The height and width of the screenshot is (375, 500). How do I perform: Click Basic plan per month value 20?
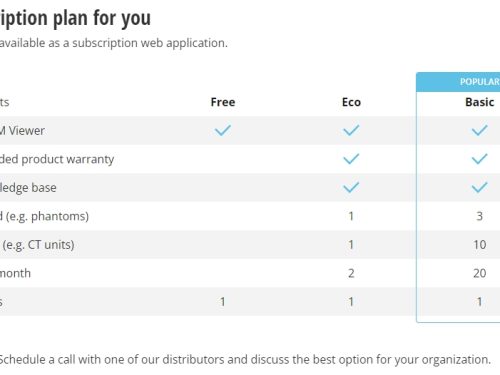pos(480,273)
